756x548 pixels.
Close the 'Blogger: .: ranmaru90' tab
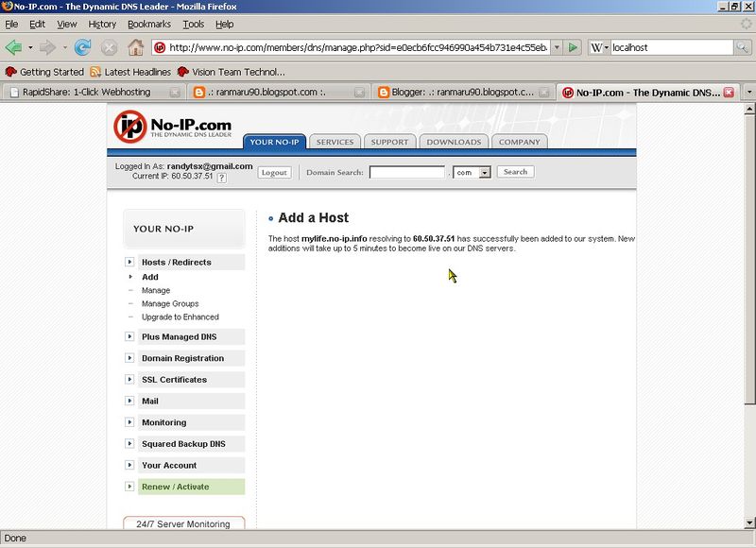[544, 93]
